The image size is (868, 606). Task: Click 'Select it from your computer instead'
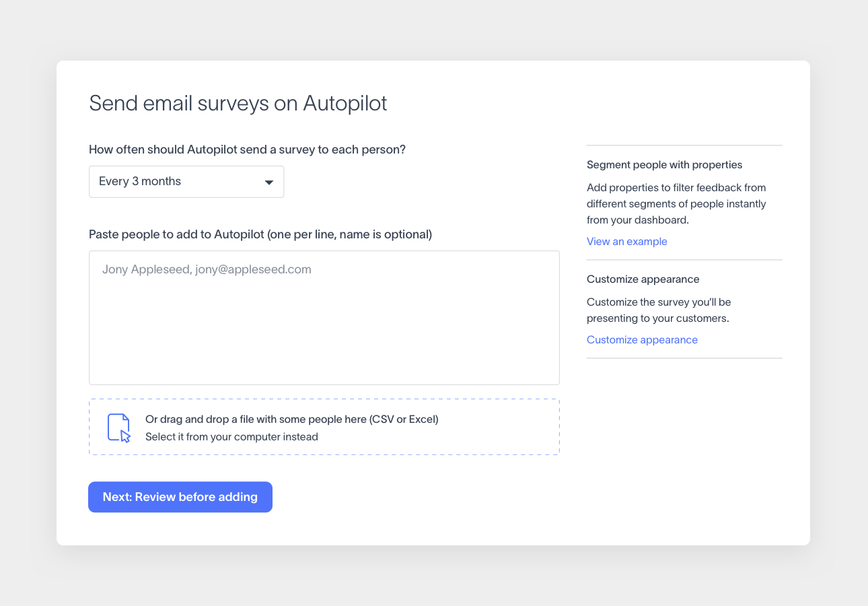(231, 437)
